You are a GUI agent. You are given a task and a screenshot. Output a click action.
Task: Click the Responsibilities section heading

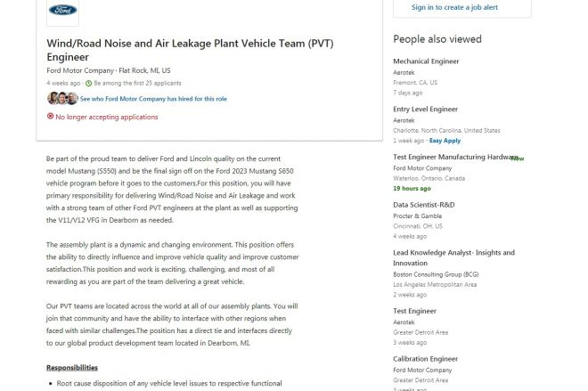72,367
